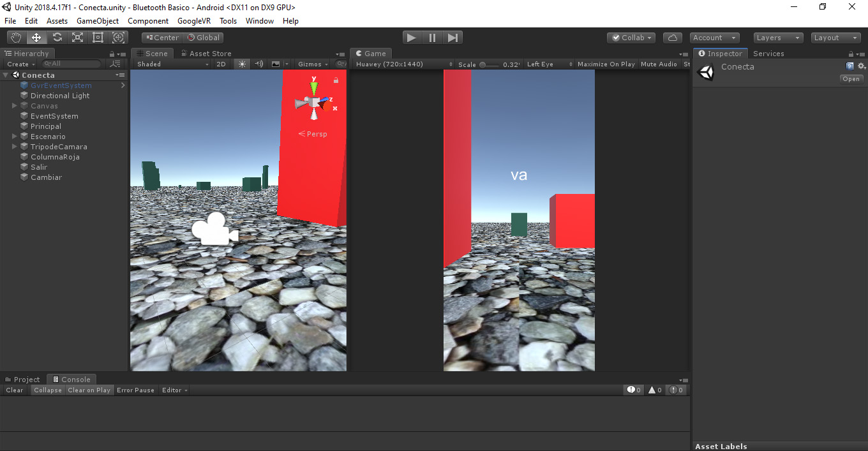The height and width of the screenshot is (451, 868).
Task: Expand the Escenario tree item
Action: 15,137
